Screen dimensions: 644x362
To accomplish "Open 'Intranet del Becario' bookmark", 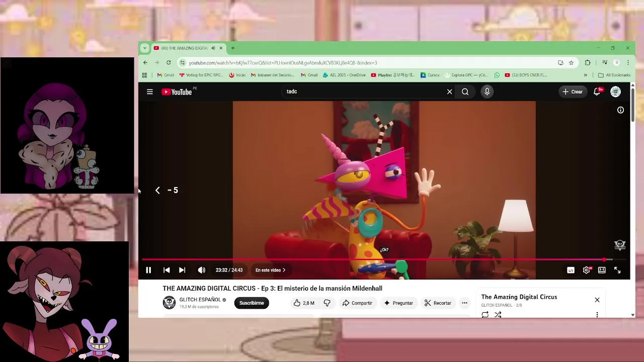I will click(x=272, y=75).
